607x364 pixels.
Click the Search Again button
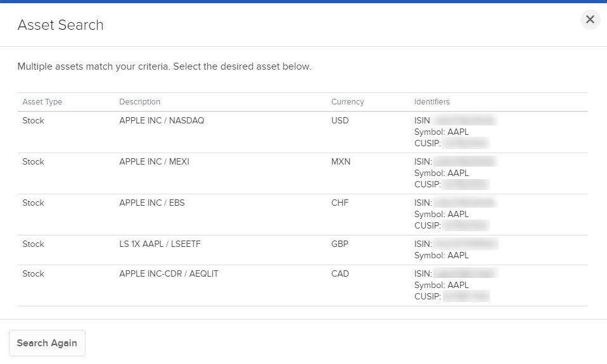pos(47,343)
